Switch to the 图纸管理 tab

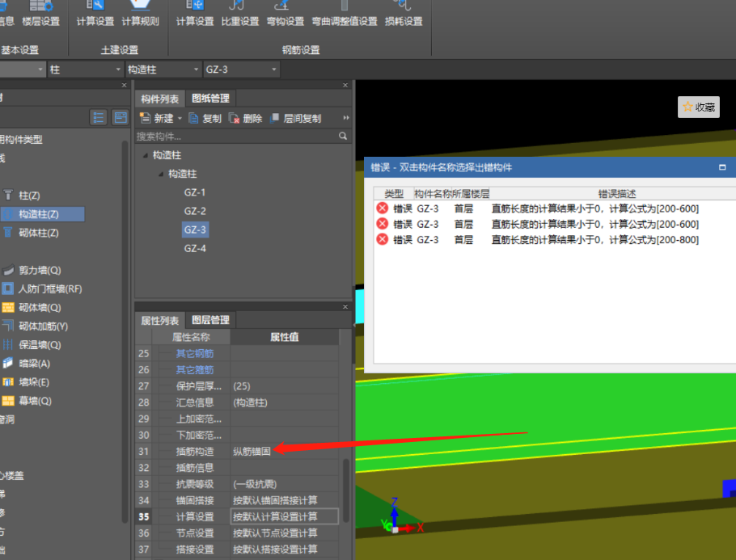[x=210, y=99]
